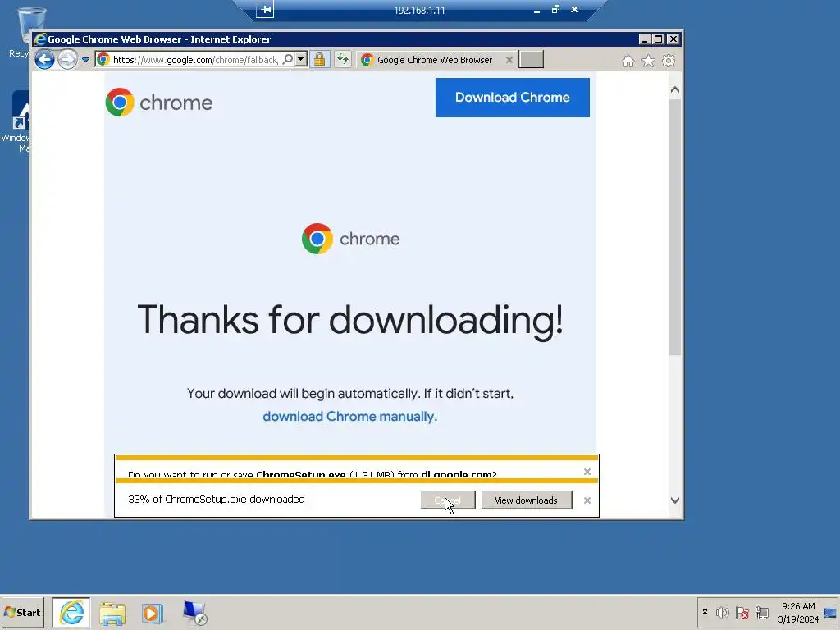
Task: Cancel the ChromeSetup.exe download
Action: [447, 500]
